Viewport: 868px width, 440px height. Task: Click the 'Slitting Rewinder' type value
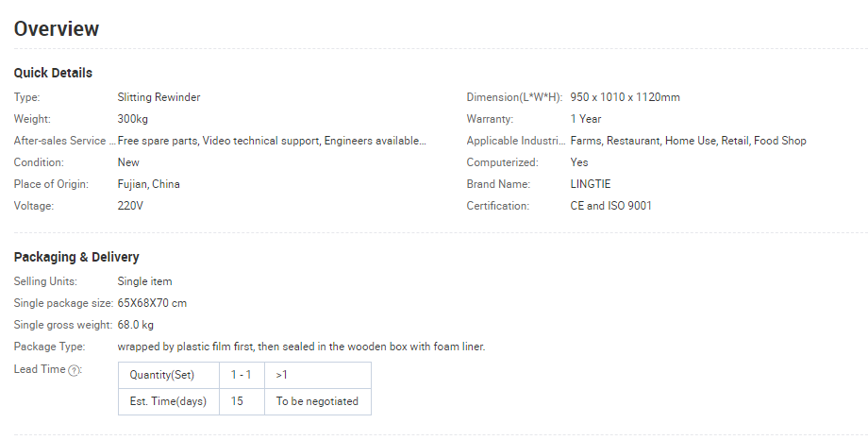(x=159, y=97)
